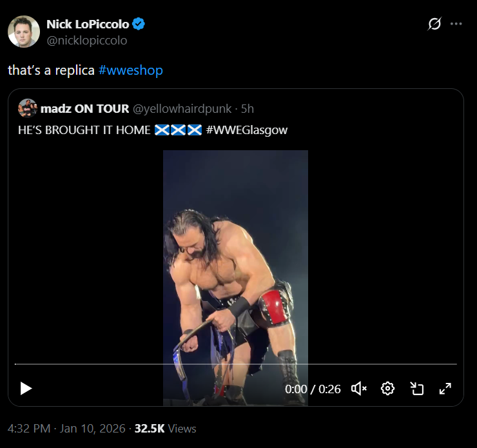Click the madz ON TOUR avatar

[27, 108]
